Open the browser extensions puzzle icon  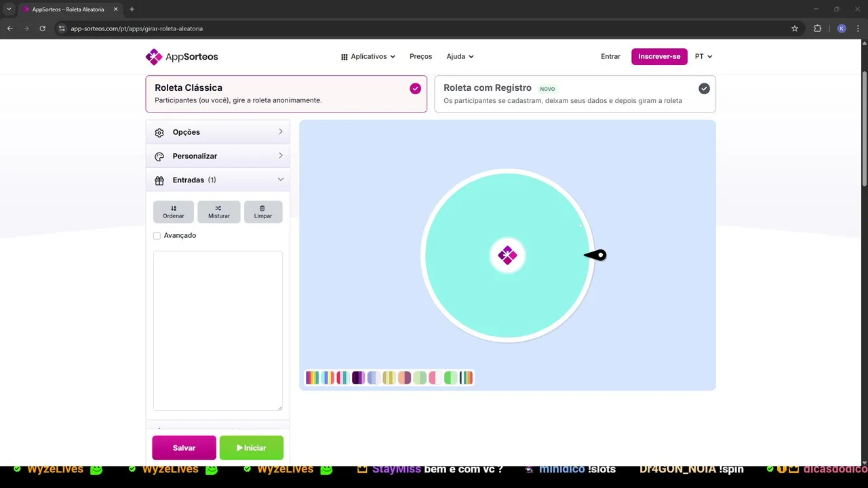pos(817,28)
